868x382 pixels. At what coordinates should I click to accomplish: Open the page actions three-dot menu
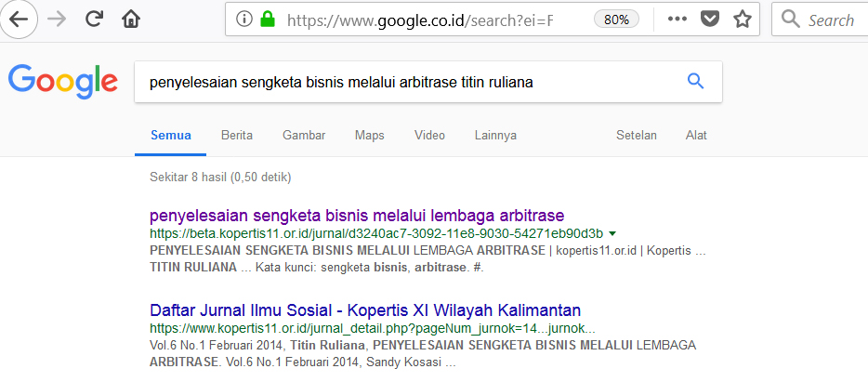[x=677, y=19]
